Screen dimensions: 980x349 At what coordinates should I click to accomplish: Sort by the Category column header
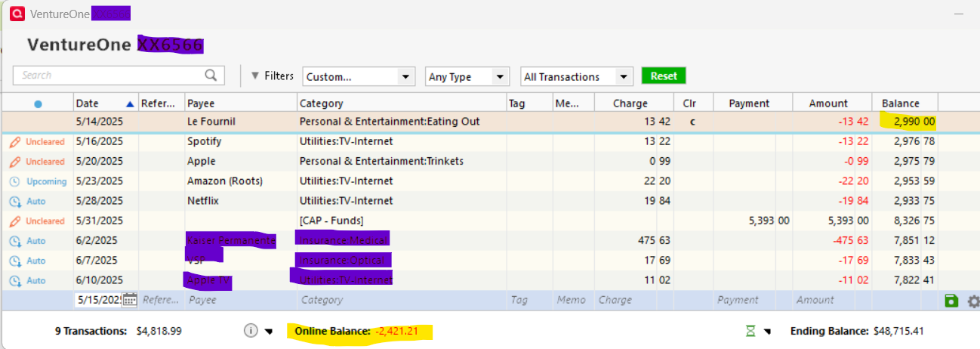tap(402, 103)
